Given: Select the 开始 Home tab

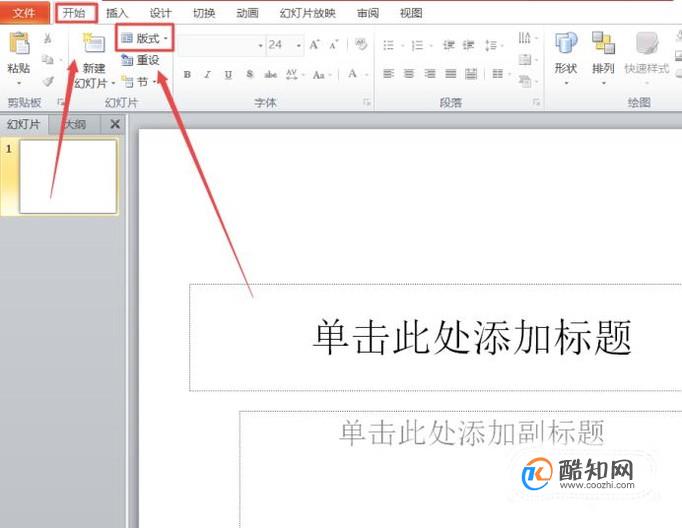Looking at the screenshot, I should pos(75,13).
